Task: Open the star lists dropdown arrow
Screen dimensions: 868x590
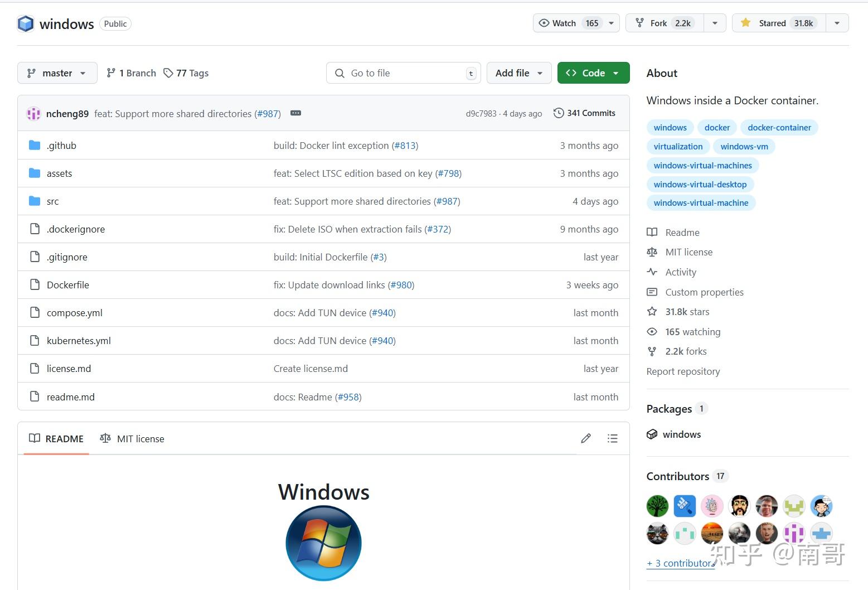Action: click(837, 23)
